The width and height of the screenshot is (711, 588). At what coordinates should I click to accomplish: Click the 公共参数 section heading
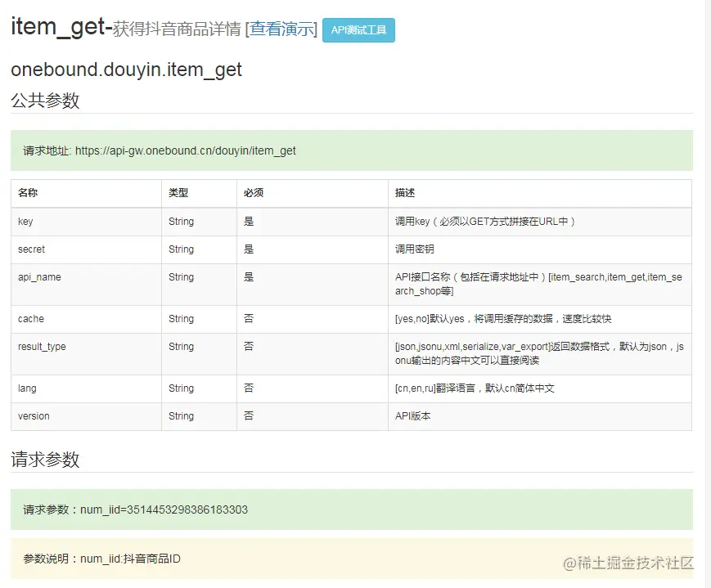pos(45,101)
